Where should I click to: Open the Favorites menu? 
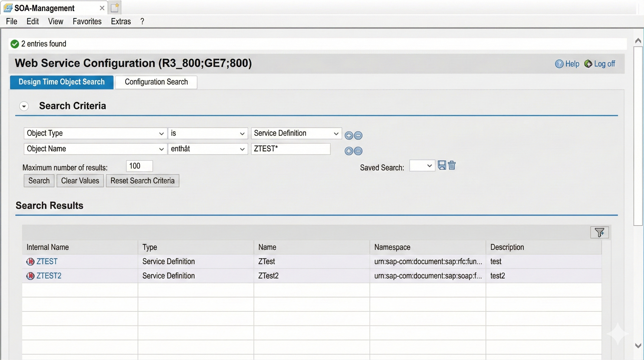[87, 22]
